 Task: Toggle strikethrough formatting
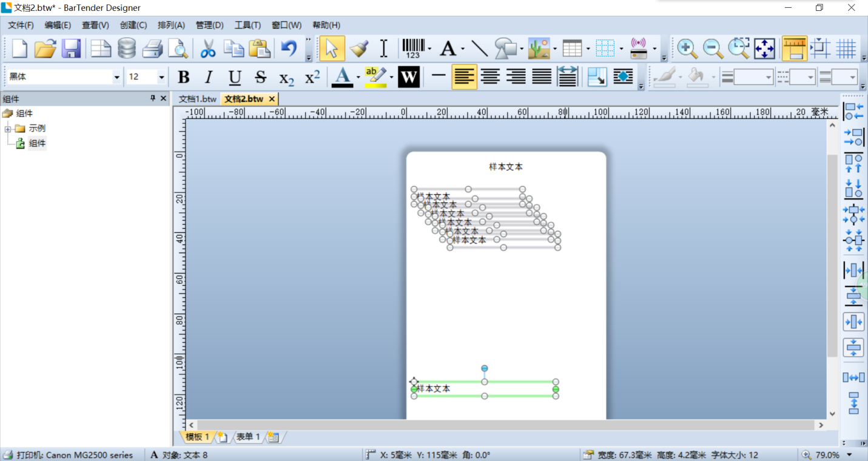(260, 77)
